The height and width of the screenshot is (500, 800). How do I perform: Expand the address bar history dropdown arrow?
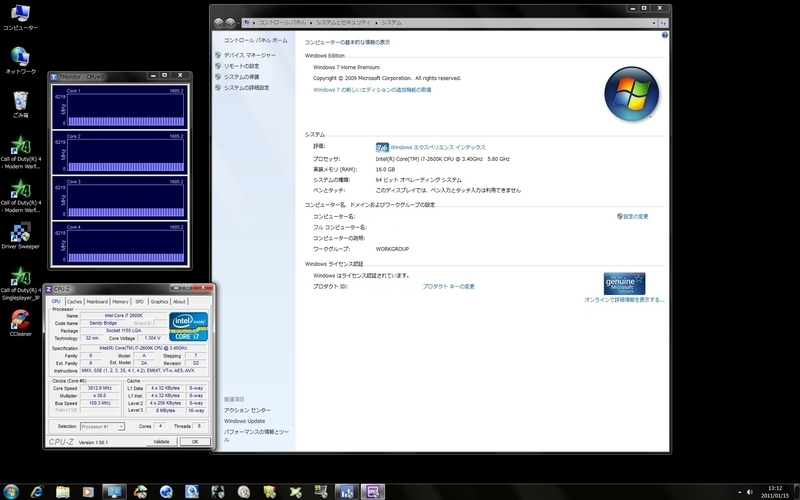tap(654, 23)
